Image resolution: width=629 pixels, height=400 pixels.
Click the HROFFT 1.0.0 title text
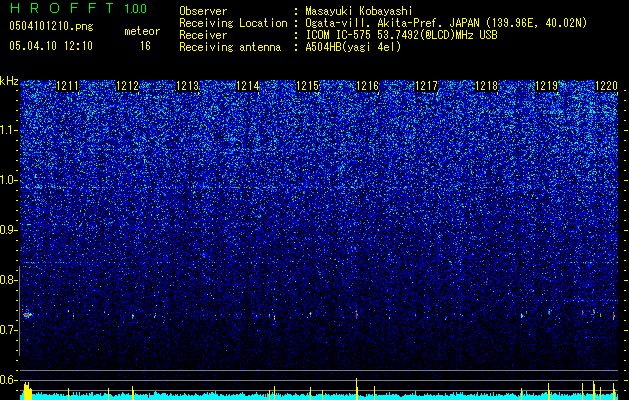(79, 8)
